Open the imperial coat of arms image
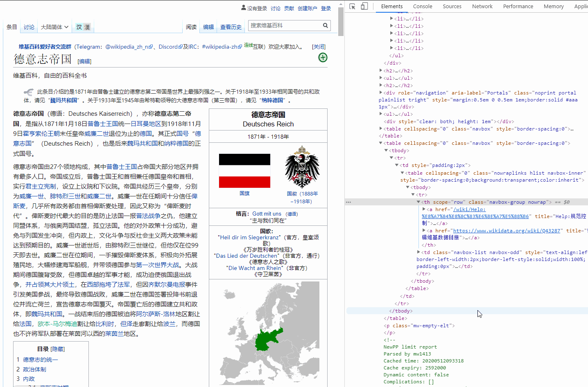This screenshot has height=387, width=588. pyautogui.click(x=302, y=167)
